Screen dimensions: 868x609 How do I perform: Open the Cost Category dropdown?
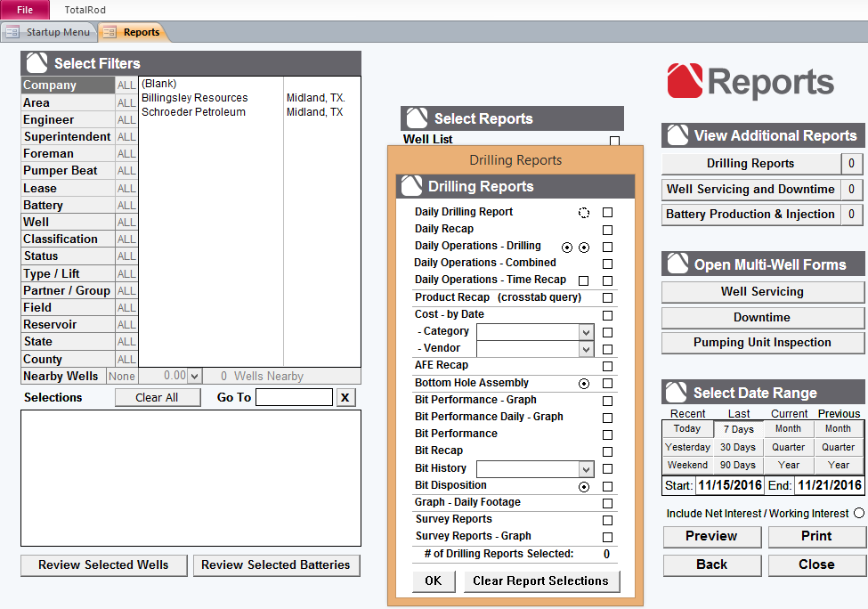click(586, 332)
